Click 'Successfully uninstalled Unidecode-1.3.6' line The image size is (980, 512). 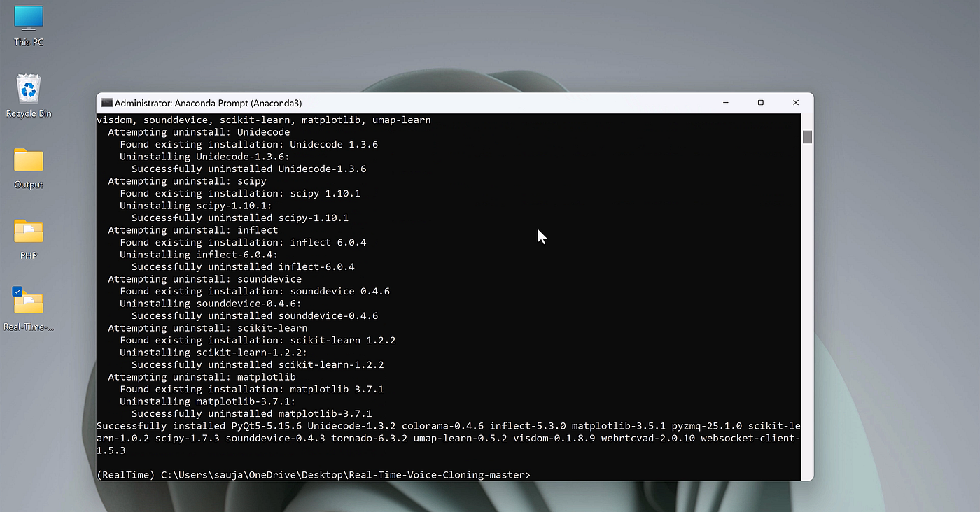248,169
